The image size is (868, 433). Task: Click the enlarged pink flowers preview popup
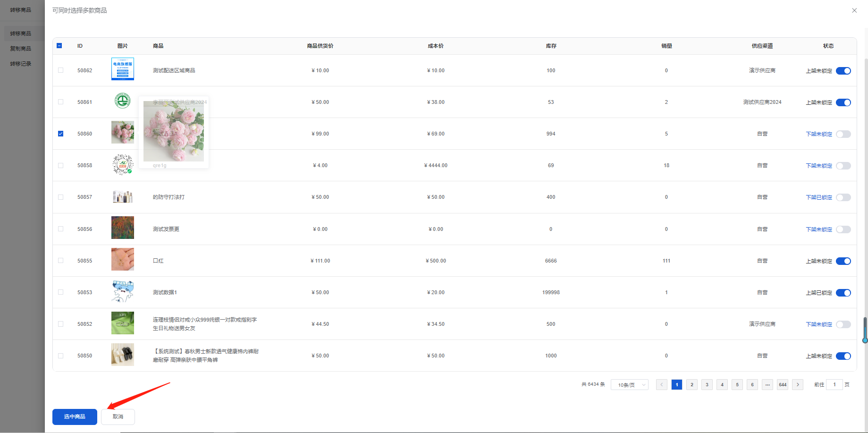(x=174, y=131)
